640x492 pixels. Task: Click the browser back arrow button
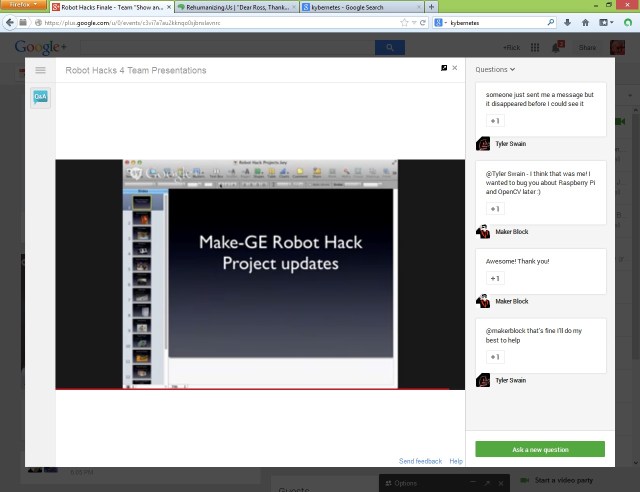[x=10, y=22]
